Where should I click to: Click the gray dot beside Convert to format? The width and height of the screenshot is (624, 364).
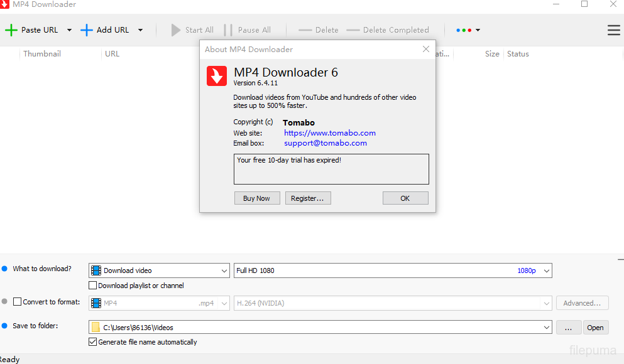(5, 302)
